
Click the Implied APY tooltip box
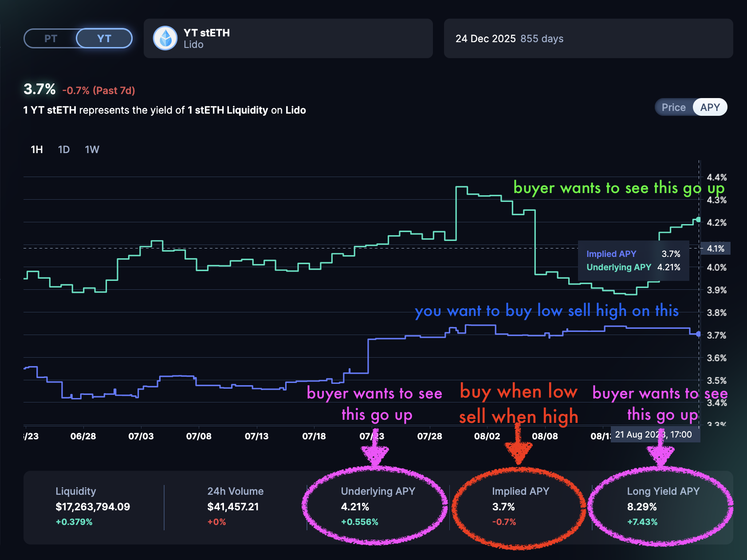633,260
